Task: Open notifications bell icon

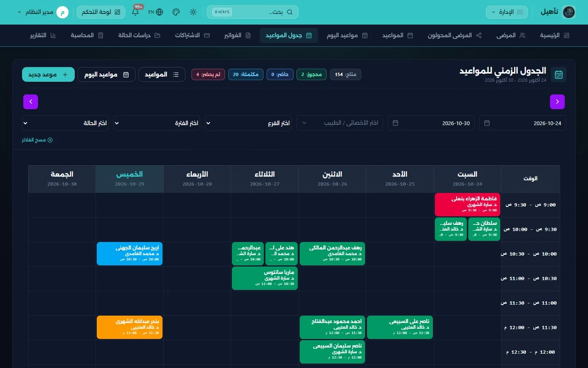Action: (136, 12)
